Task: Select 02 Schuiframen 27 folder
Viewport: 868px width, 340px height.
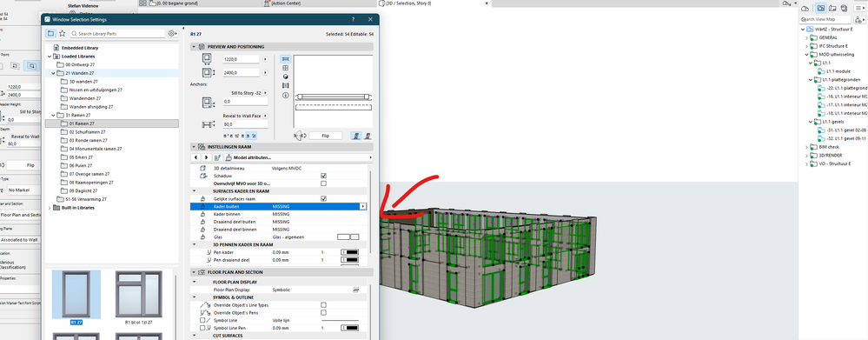Action: click(x=87, y=132)
